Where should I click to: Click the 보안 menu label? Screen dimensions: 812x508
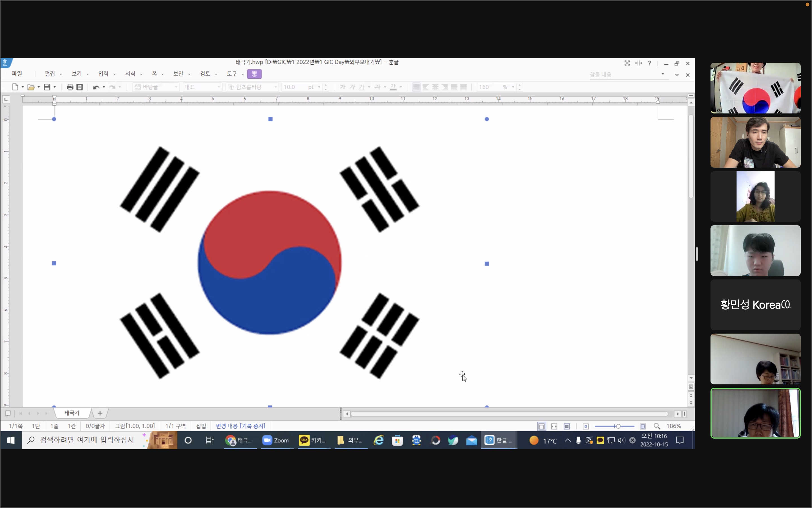(178, 74)
